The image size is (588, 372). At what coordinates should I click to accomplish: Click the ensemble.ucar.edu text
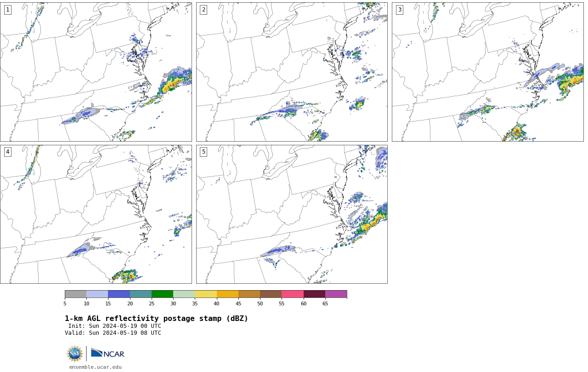point(96,367)
